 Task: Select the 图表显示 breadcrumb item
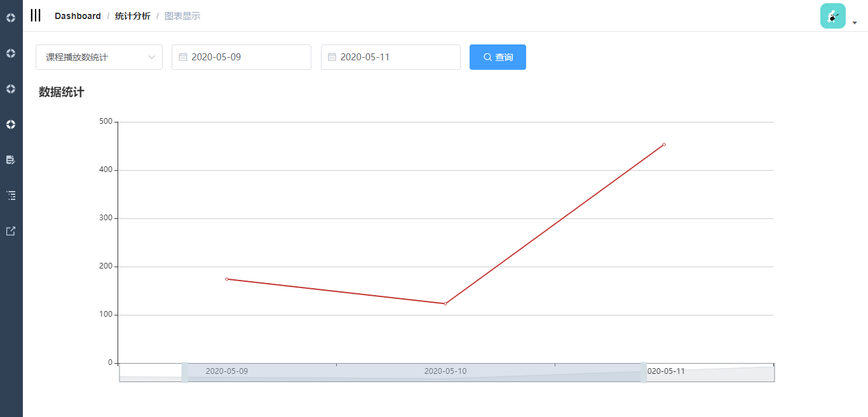[182, 16]
